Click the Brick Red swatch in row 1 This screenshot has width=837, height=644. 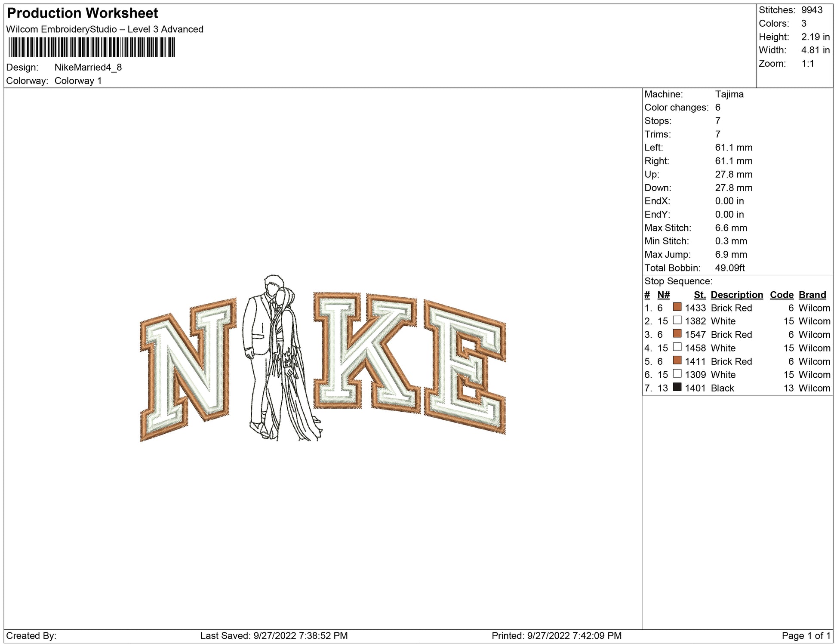[x=677, y=307]
